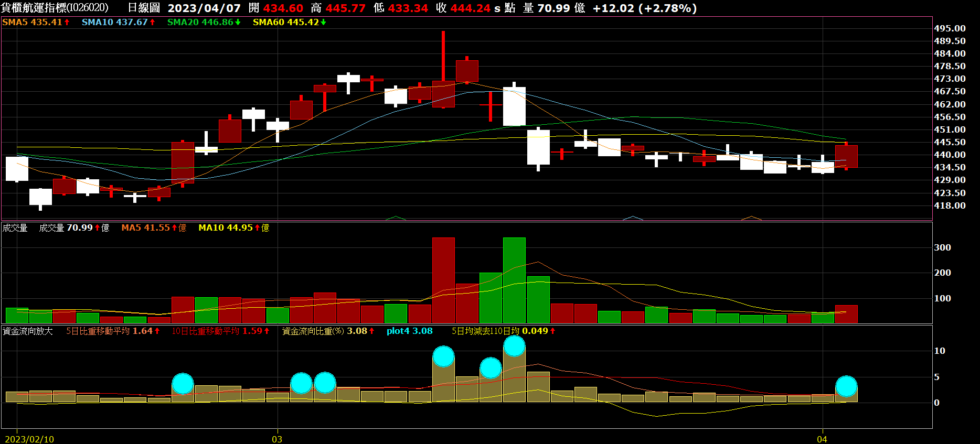Click the 10 label on fund flow axis
Viewport: 980px width, 444px height.
940,351
